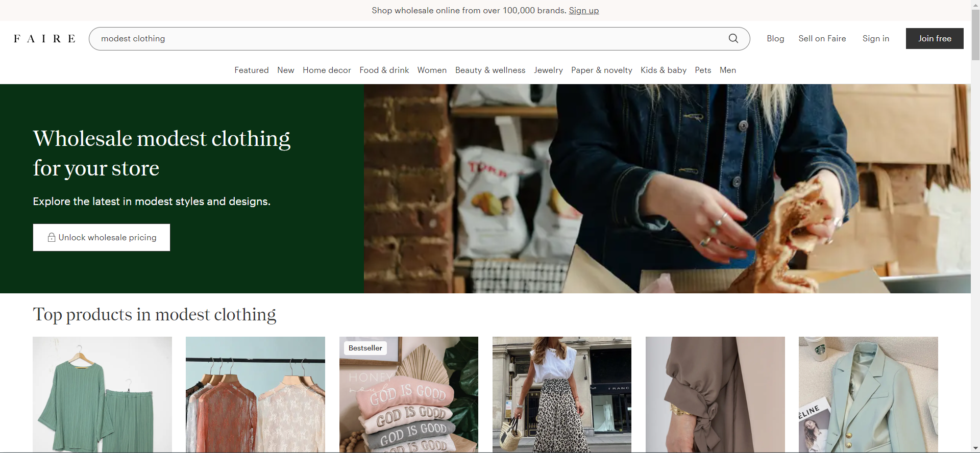Open the leopard skirt product photo

coord(562,394)
